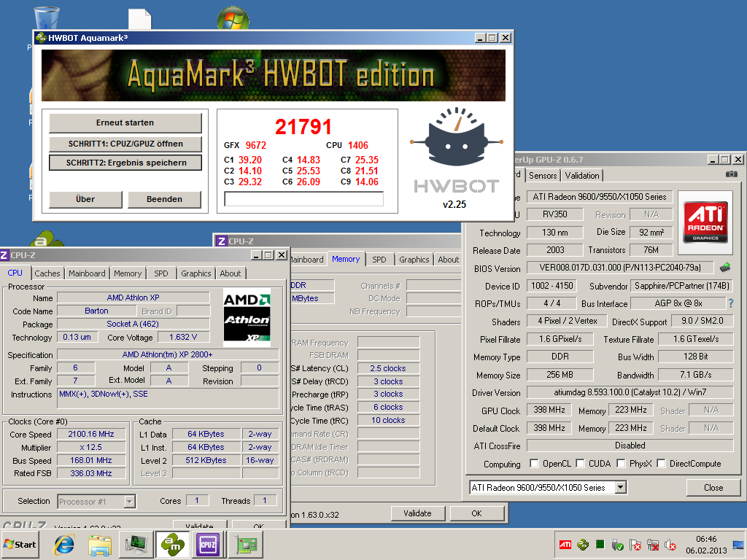Click the network tray icon

(x=653, y=544)
